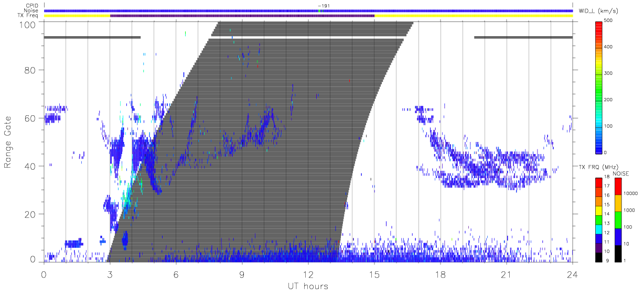Click the '15' tick on UT hours axis
Screen dimensions: 644x297
point(374,274)
